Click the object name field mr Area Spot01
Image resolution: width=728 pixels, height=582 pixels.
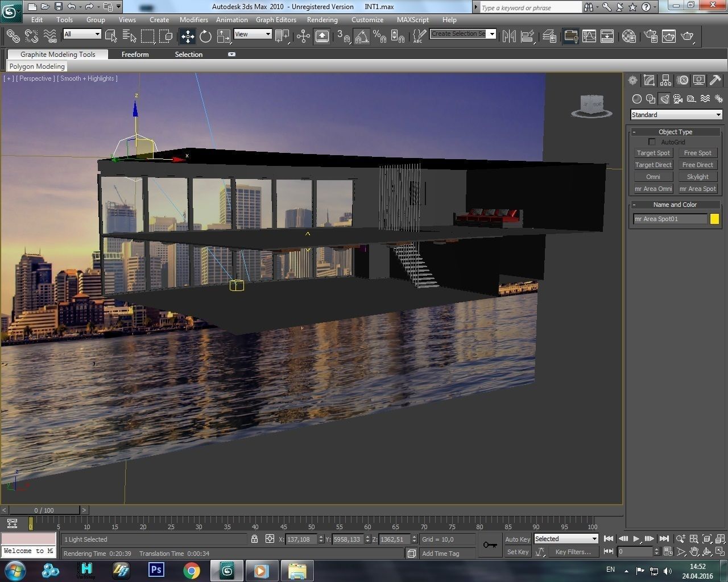point(671,219)
